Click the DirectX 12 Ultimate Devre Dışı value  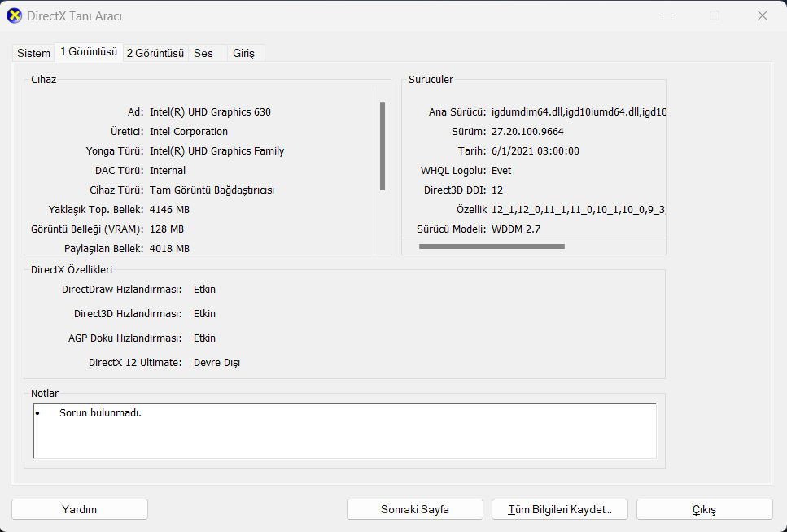[216, 363]
